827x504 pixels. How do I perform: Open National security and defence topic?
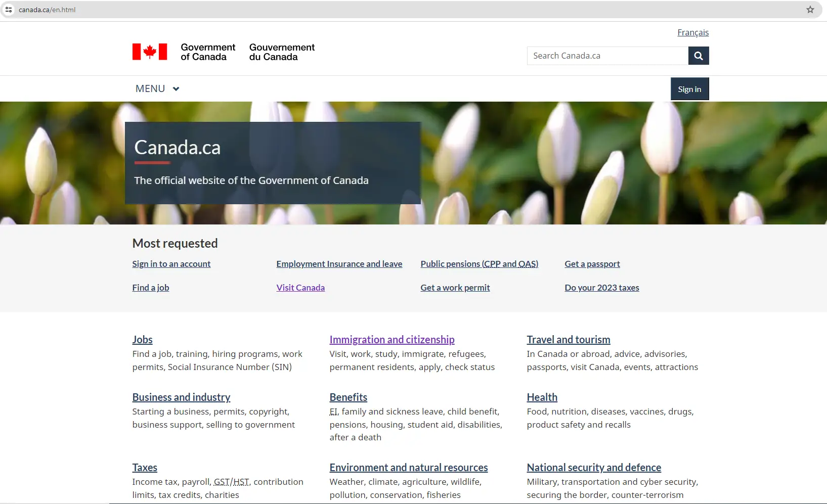(x=594, y=468)
